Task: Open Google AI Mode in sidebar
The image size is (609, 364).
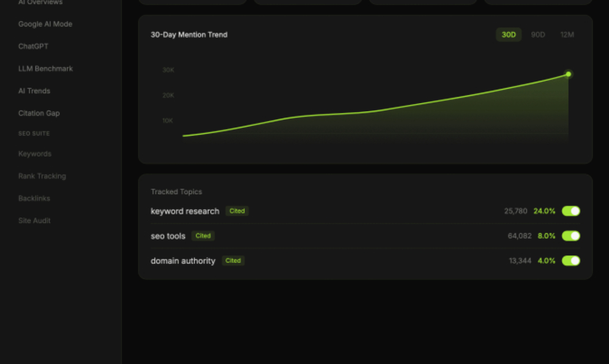Action: coord(45,24)
